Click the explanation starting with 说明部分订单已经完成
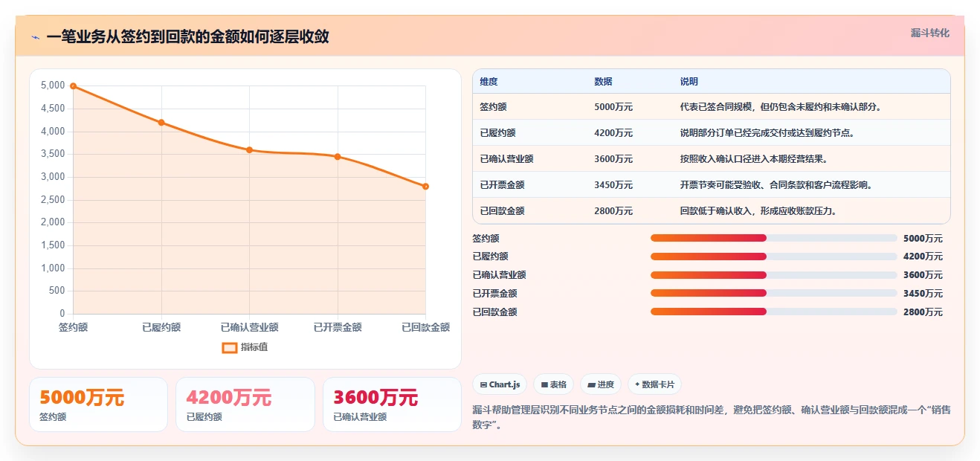 [x=767, y=133]
